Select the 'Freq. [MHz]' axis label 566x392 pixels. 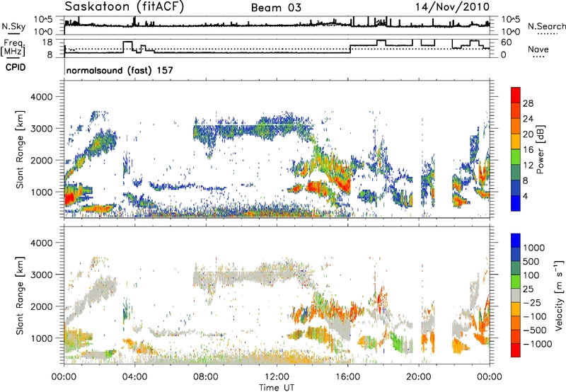[13, 47]
